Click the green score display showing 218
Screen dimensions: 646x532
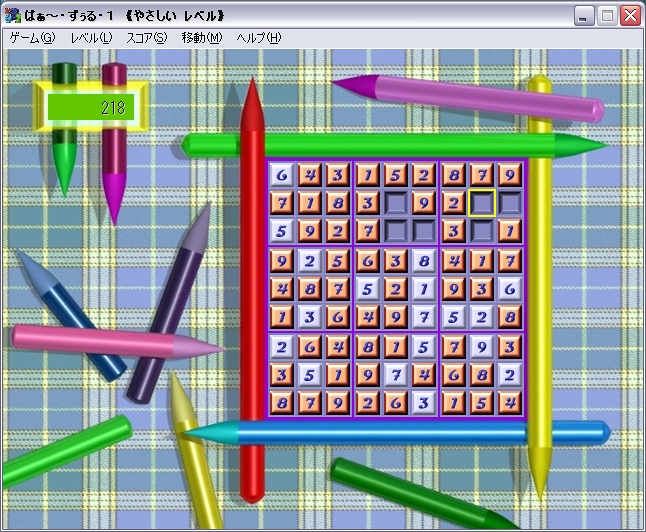click(x=90, y=107)
